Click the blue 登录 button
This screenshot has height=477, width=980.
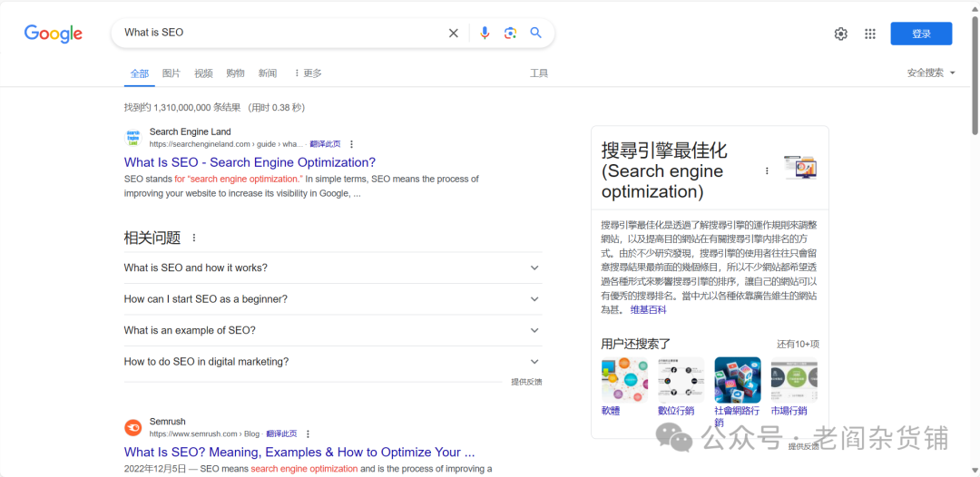click(x=921, y=34)
